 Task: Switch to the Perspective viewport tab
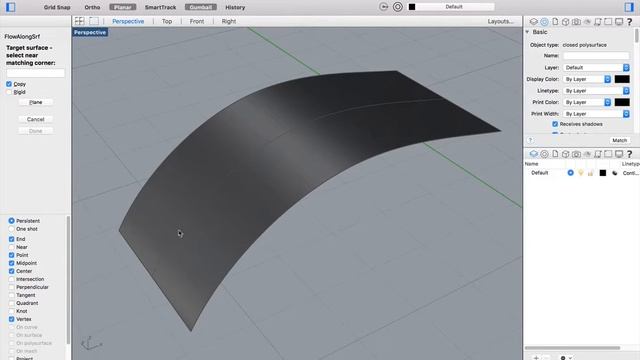tap(128, 21)
